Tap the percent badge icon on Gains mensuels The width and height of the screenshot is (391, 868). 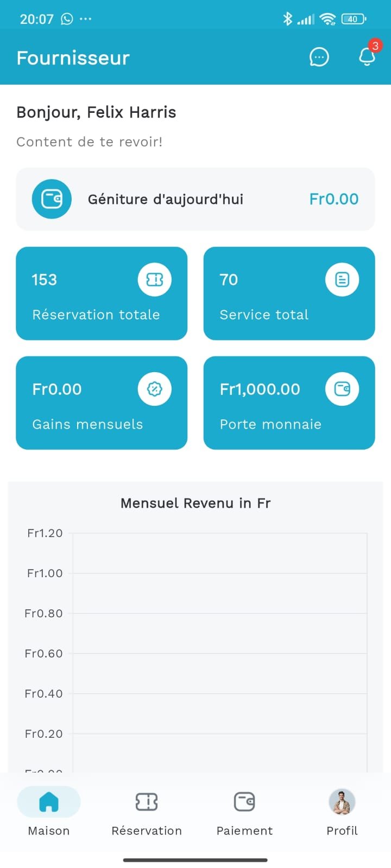tap(155, 389)
